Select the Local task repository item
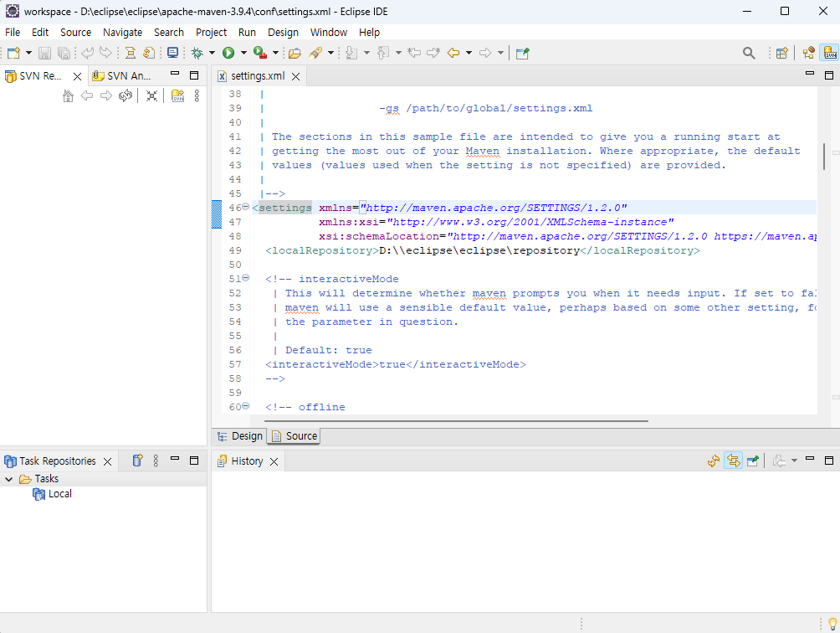Image resolution: width=840 pixels, height=633 pixels. pos(53,494)
